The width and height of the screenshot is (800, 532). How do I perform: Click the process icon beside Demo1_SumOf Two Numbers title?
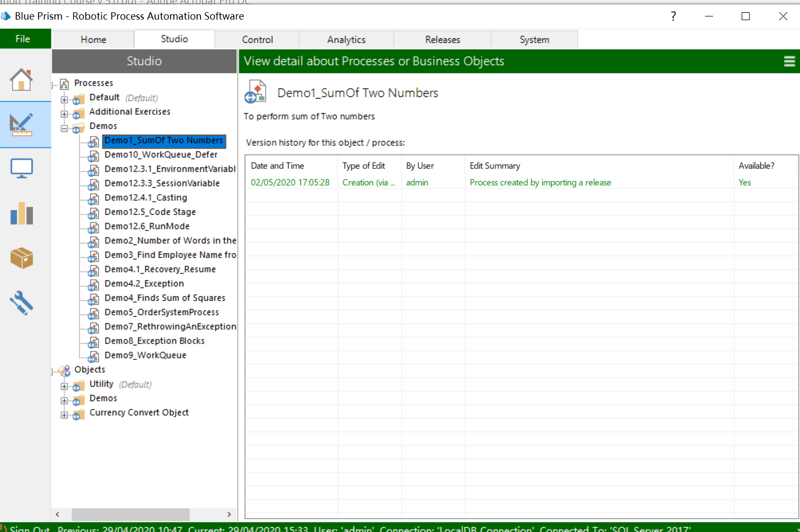pyautogui.click(x=255, y=92)
